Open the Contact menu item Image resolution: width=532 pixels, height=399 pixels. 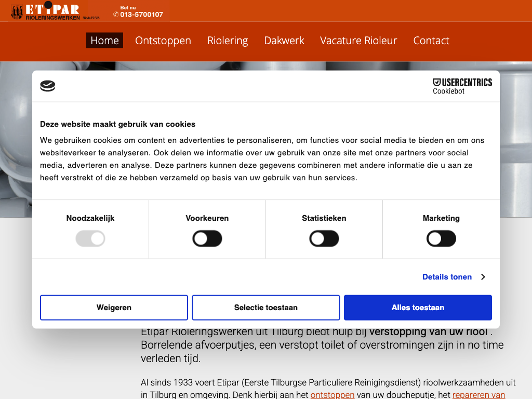click(431, 41)
